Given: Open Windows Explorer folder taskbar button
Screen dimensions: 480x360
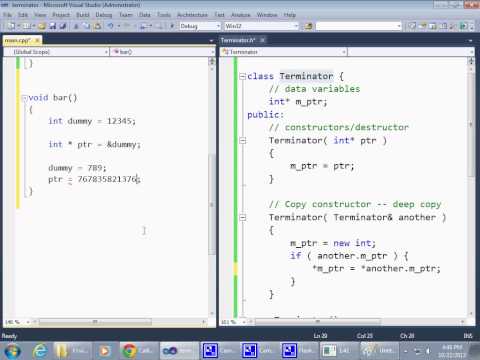Looking at the screenshot, I should (73, 351).
